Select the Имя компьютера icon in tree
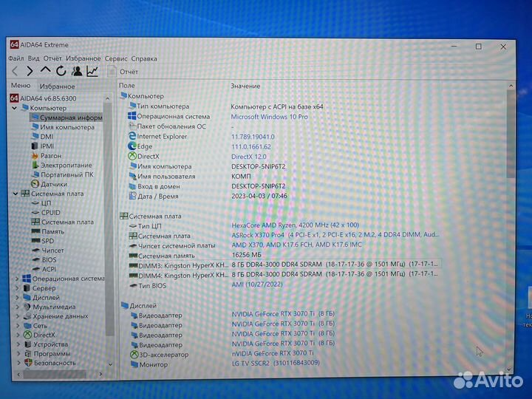The height and width of the screenshot is (399, 532). pyautogui.click(x=35, y=127)
